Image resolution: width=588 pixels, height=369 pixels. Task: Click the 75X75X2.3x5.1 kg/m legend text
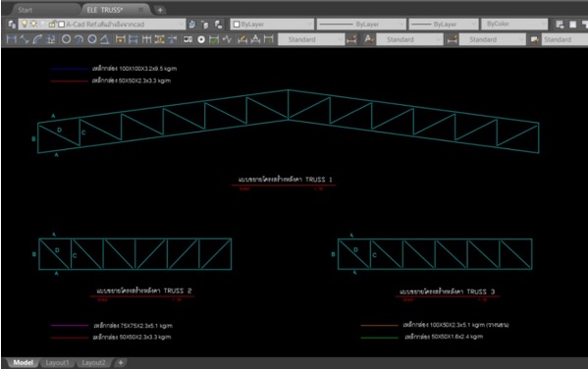click(x=133, y=326)
